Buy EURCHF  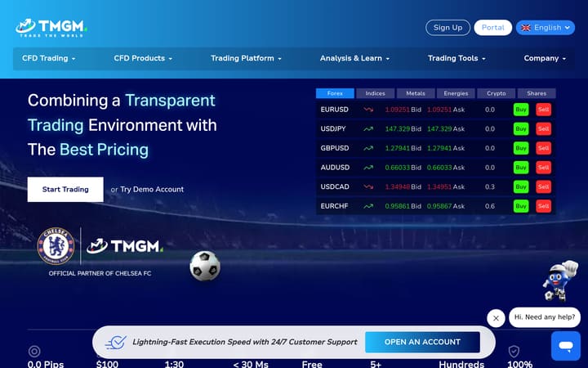(521, 206)
